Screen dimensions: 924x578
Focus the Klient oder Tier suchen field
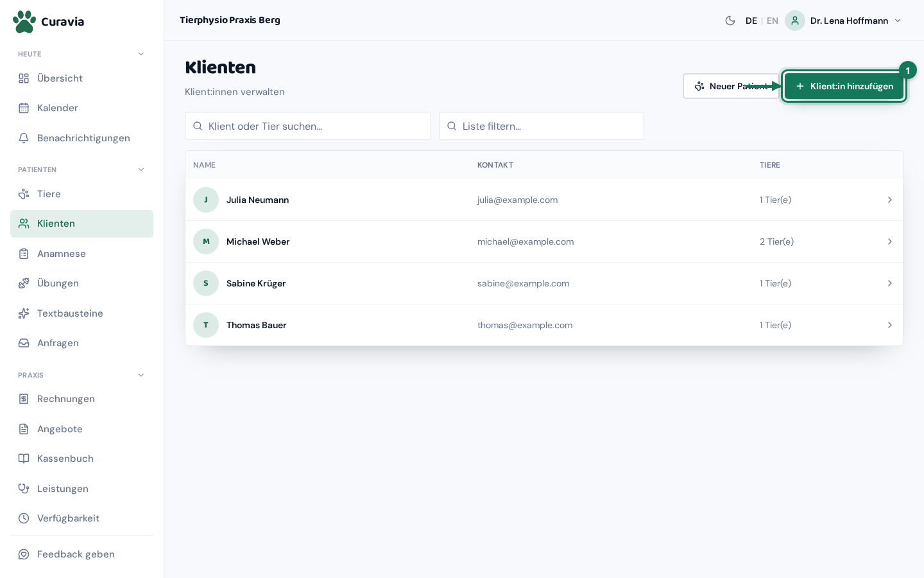(308, 126)
